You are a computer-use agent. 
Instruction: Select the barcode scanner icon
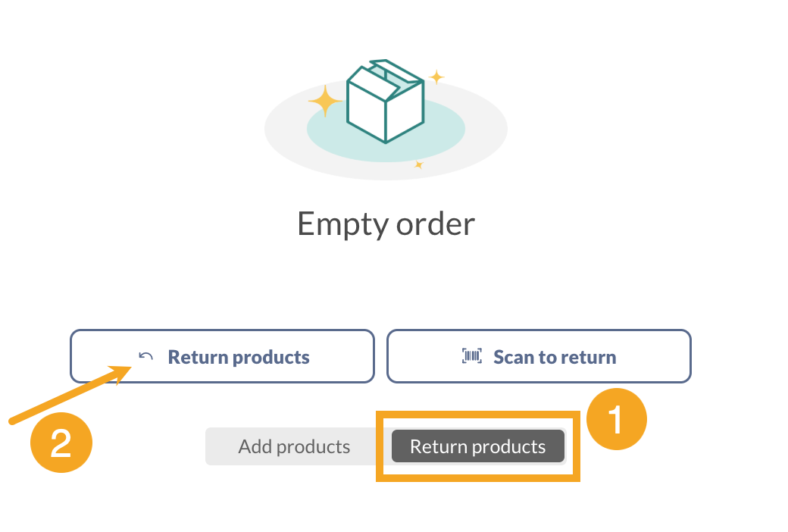(x=471, y=356)
